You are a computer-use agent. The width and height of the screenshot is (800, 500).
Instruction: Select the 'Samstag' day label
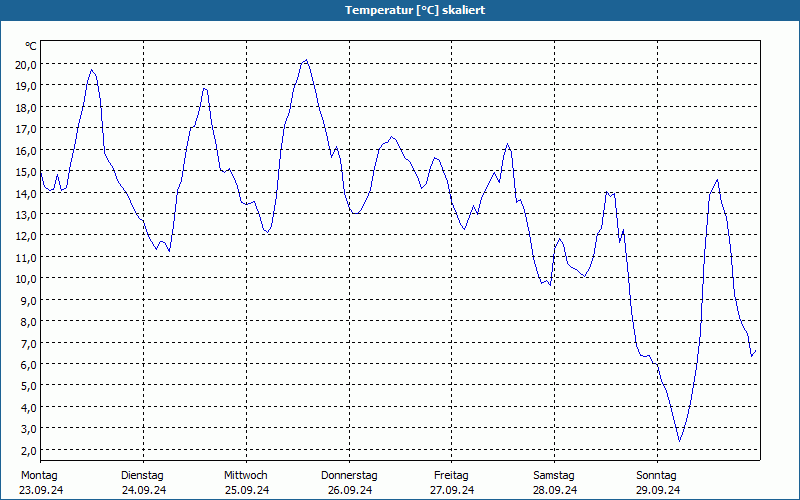(x=554, y=476)
